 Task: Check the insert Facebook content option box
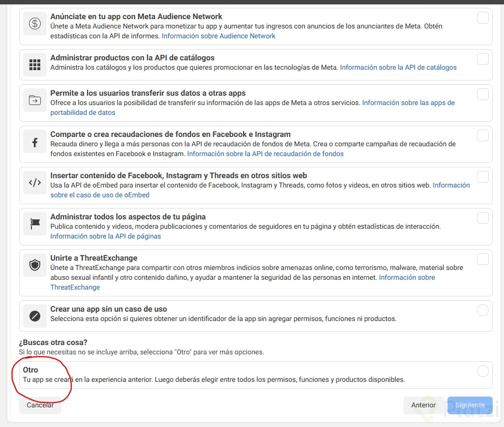(482, 177)
